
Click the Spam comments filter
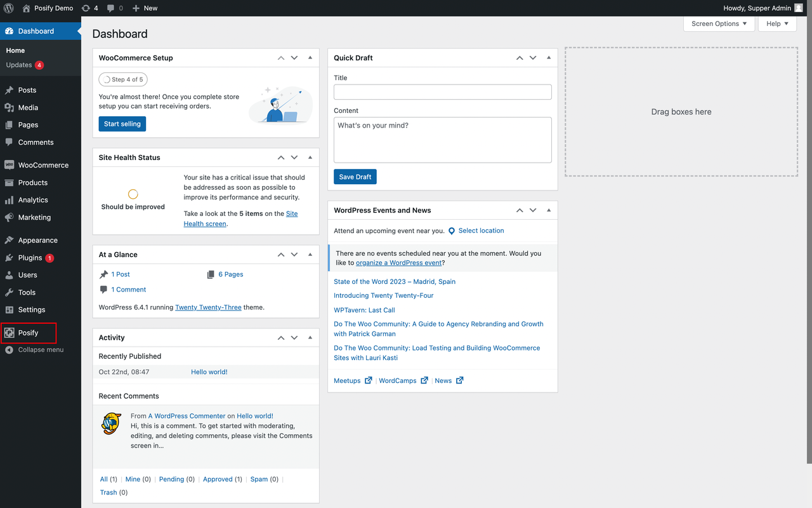pyautogui.click(x=259, y=479)
